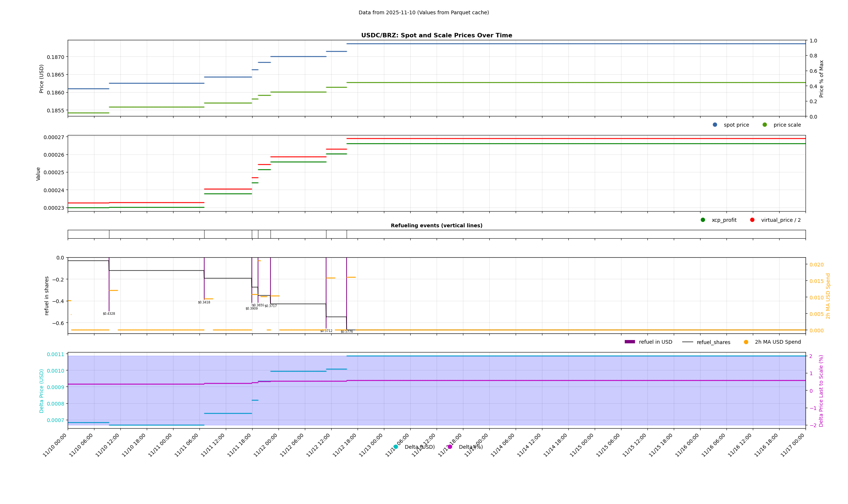Click the cyan Delta (USD) legend dot
This screenshot has height=504, width=848.
point(396,447)
